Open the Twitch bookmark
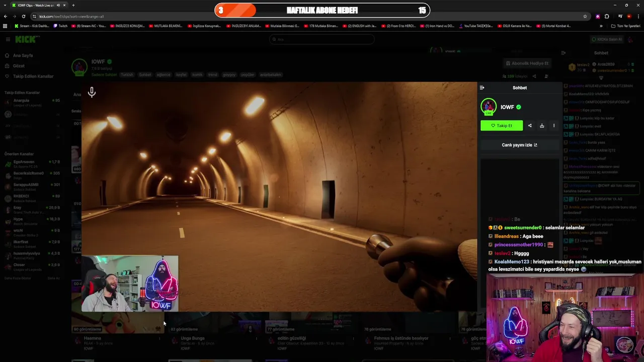Viewport: 644px width, 362px height. point(61,26)
